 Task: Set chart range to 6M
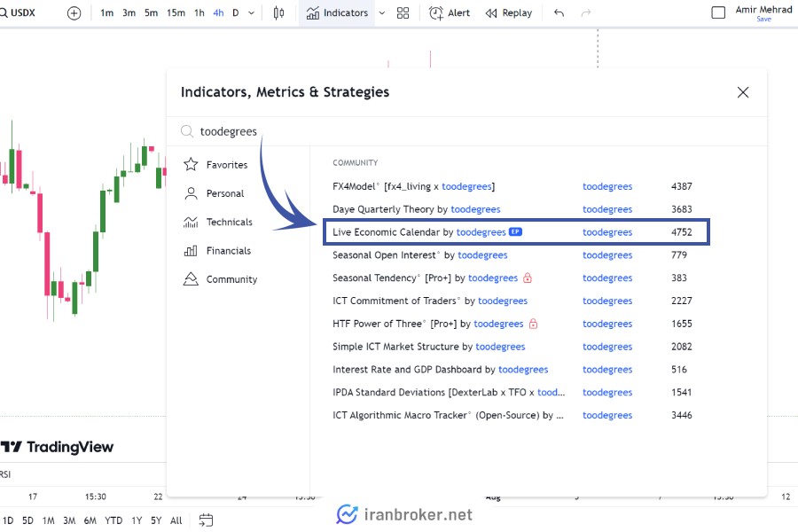pyautogui.click(x=90, y=520)
